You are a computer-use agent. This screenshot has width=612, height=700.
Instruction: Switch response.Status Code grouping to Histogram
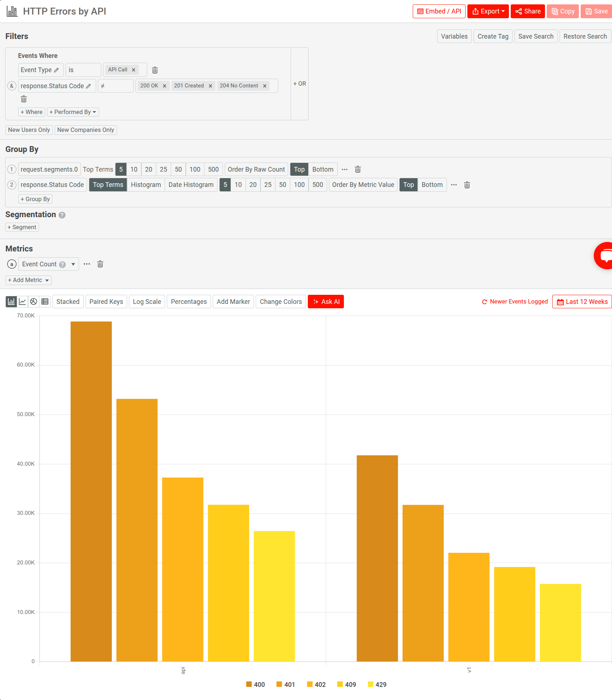click(x=145, y=185)
